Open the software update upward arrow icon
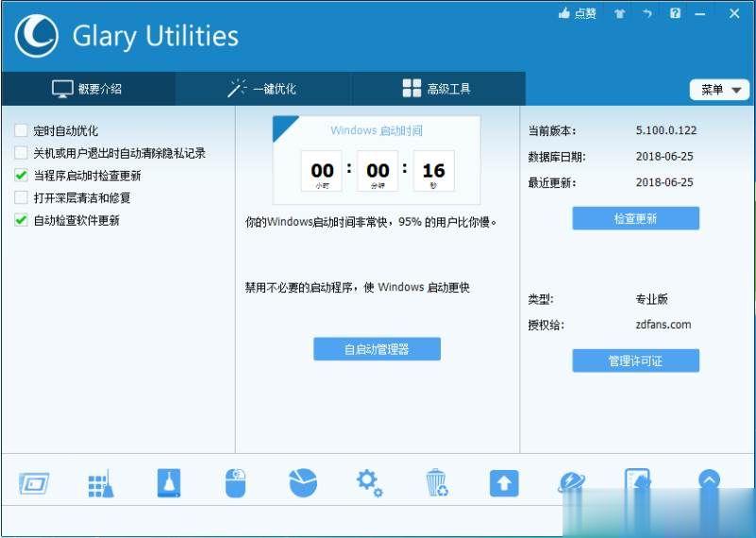Image resolution: width=756 pixels, height=538 pixels. [504, 483]
